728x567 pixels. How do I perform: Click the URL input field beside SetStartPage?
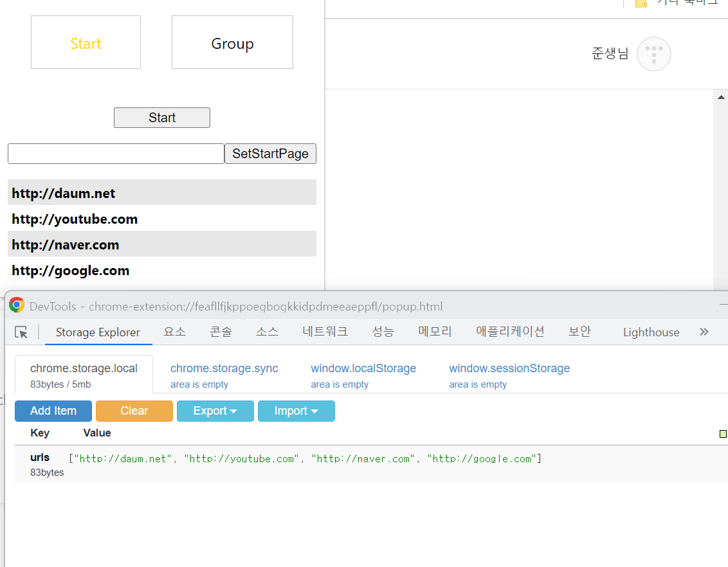tap(115, 154)
